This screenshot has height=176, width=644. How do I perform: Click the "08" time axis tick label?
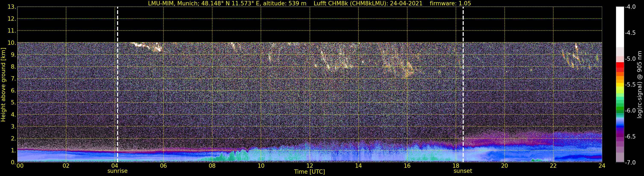[x=212, y=166]
